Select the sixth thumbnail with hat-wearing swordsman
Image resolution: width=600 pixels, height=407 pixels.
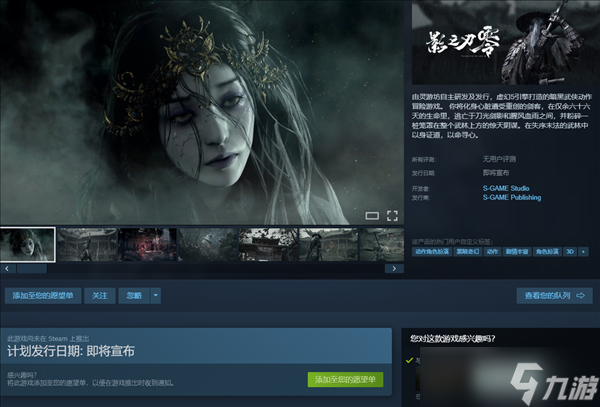tap(328, 245)
